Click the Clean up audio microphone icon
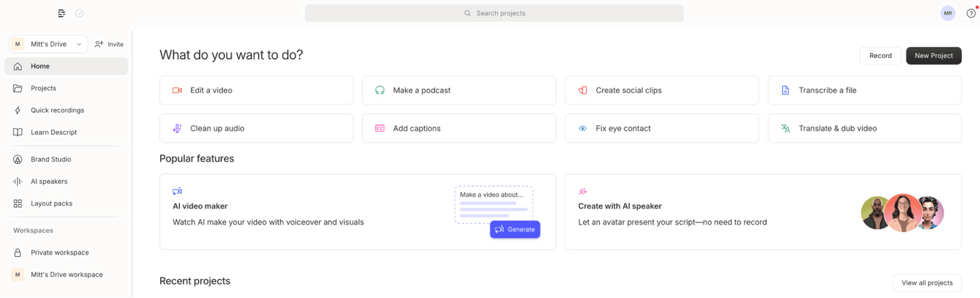This screenshot has height=298, width=980. 177,129
